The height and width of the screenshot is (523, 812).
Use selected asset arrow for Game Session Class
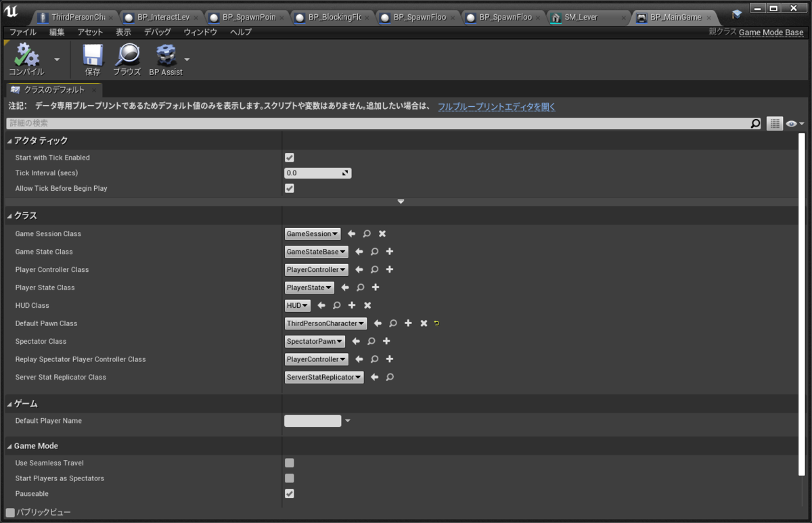click(x=351, y=233)
